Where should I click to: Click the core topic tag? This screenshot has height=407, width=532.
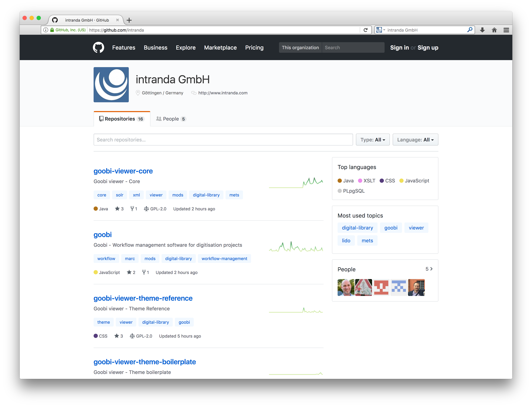click(x=102, y=195)
